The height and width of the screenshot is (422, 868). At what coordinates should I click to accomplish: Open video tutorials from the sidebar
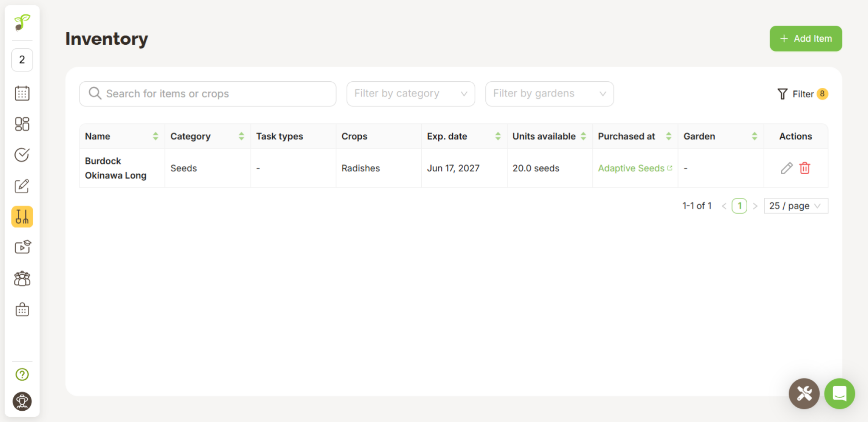tap(22, 247)
